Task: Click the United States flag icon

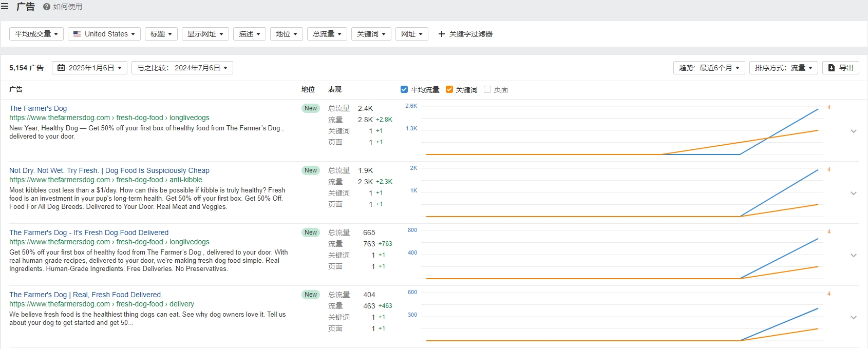Action: coord(77,34)
